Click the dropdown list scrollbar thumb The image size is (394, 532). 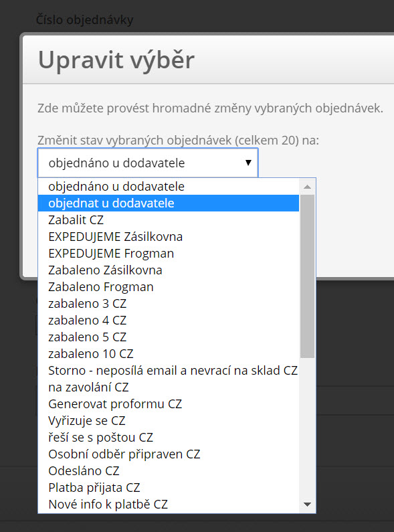(308, 276)
